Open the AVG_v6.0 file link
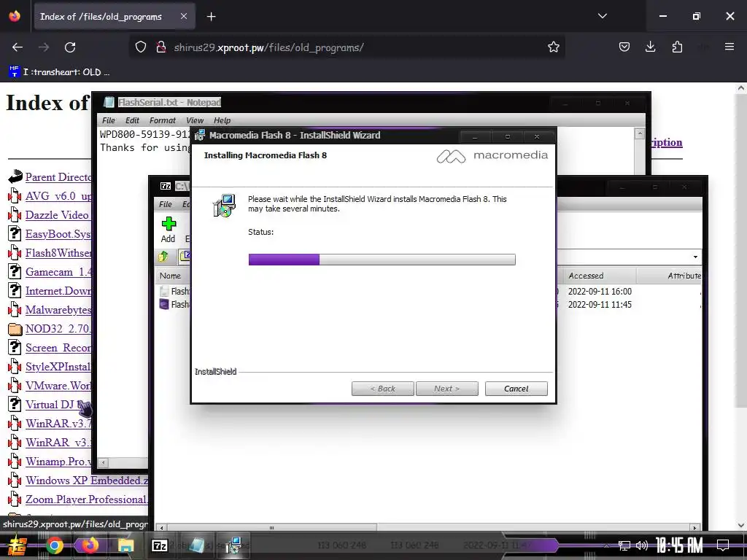Viewport: 747px width, 560px height. [58, 196]
